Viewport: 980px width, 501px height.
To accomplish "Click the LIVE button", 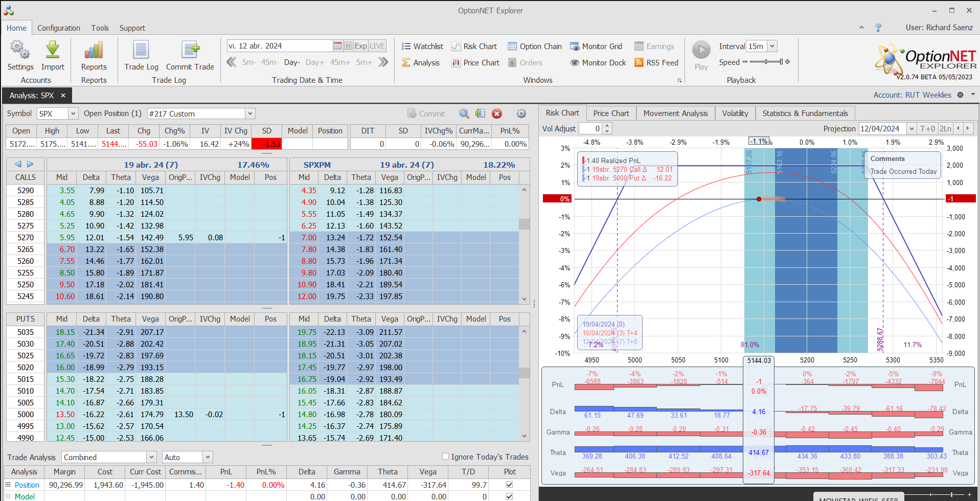I will point(377,46).
